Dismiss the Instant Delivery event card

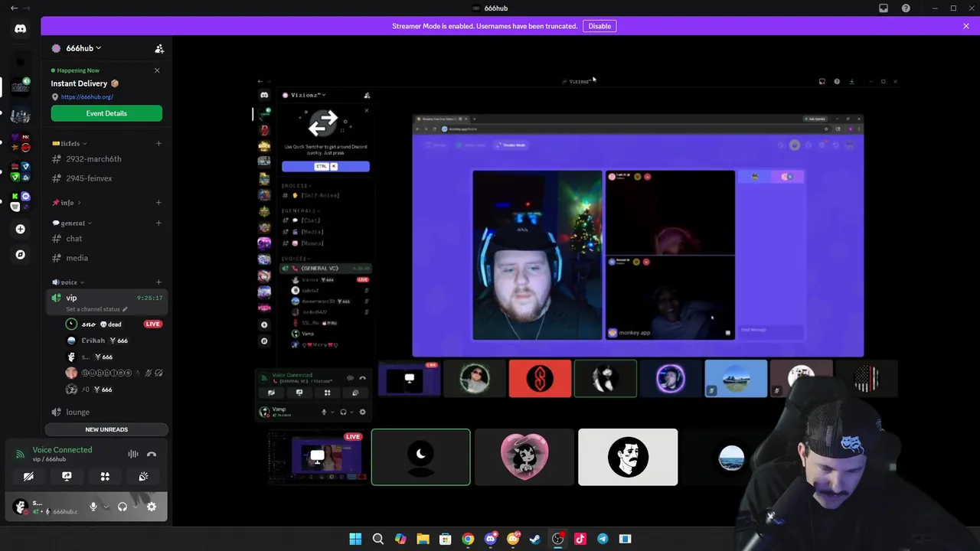click(x=157, y=70)
